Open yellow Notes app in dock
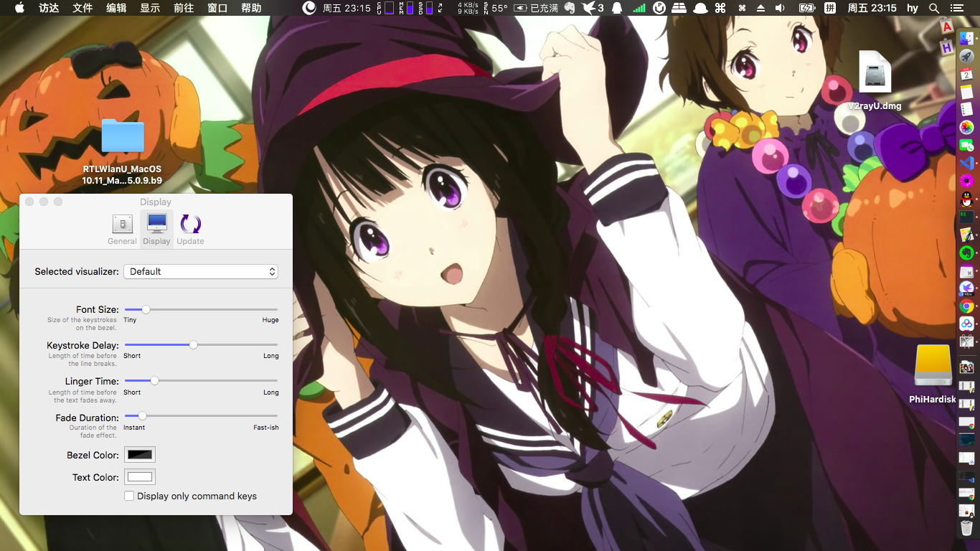Viewport: 980px width, 551px height. tap(966, 92)
